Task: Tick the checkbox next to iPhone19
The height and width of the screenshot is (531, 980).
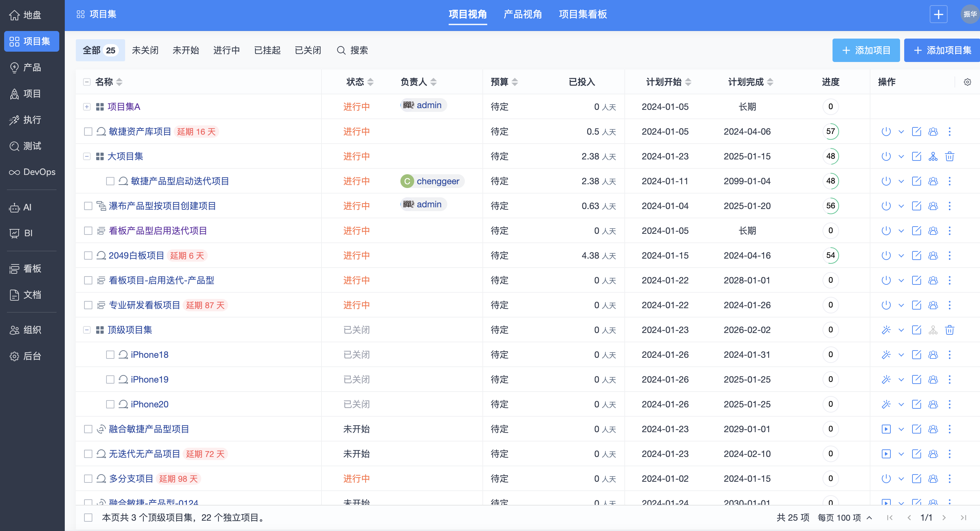Action: [110, 379]
